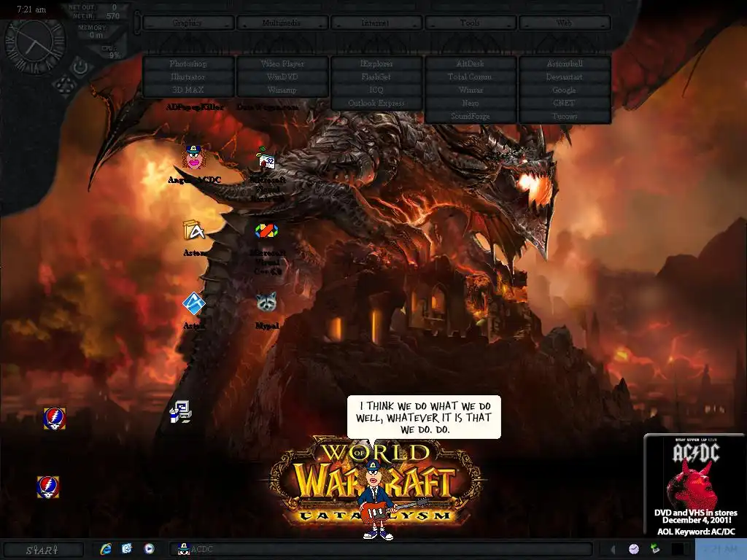This screenshot has height=560, width=747.
Task: Launch ICQ from Internet list
Action: (376, 90)
